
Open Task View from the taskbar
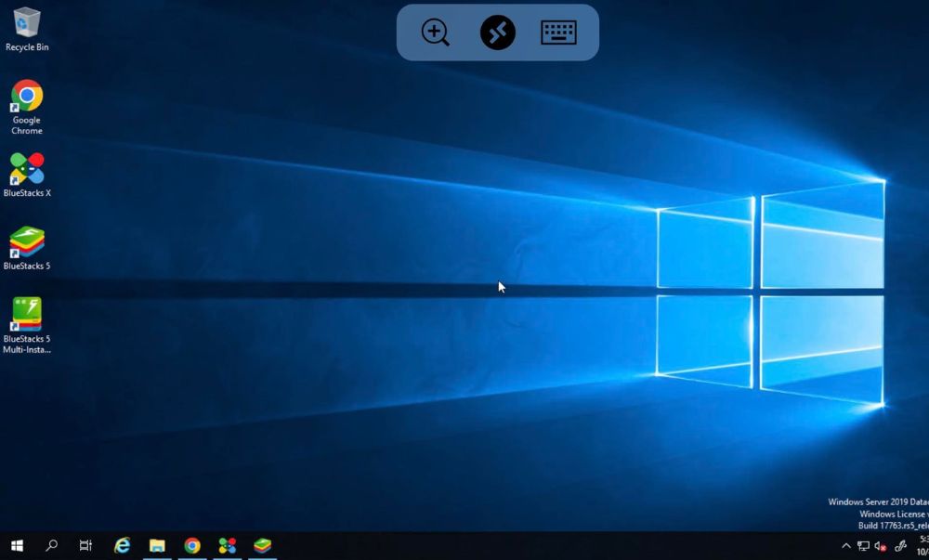click(x=85, y=546)
